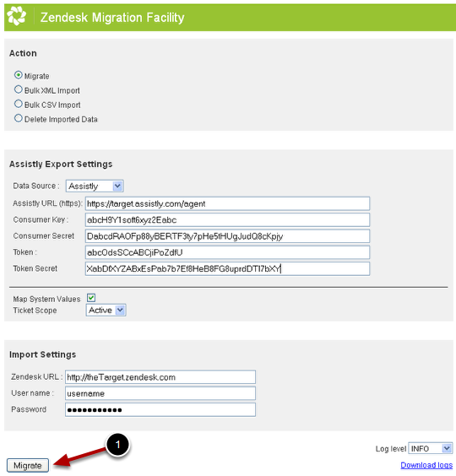Focus the Zendesk URL input
Image resolution: width=456 pixels, height=476 pixels.
tap(160, 377)
